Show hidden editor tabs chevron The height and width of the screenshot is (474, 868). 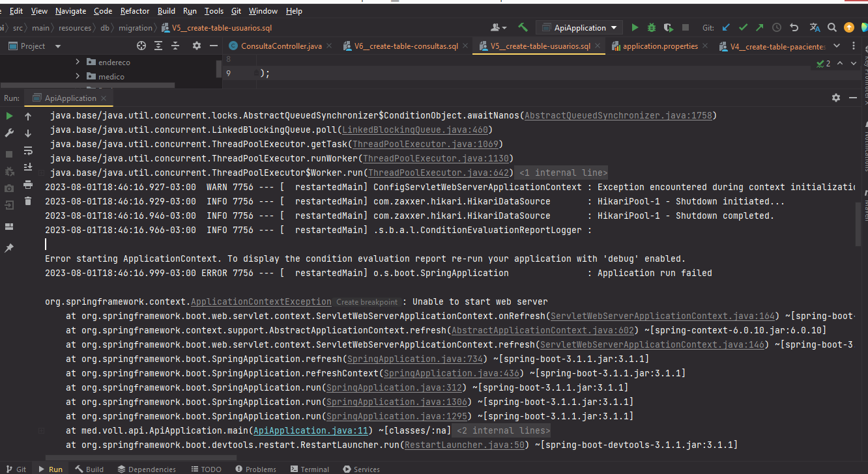[838, 46]
